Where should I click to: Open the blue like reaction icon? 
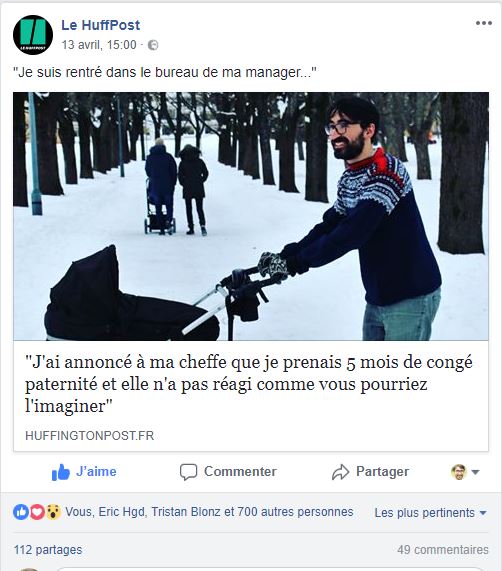pyautogui.click(x=21, y=512)
